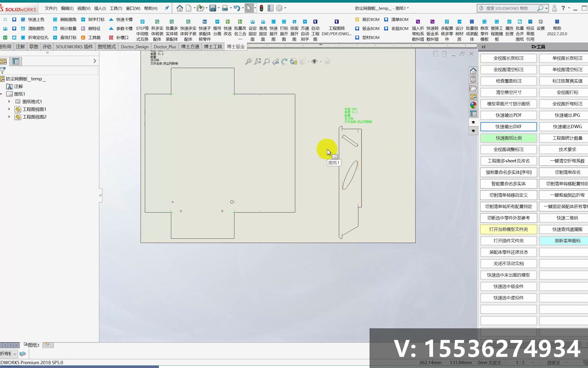Image resolution: width=588 pixels, height=368 pixels.
Task: Open the Options gear icon
Action: 279,8
